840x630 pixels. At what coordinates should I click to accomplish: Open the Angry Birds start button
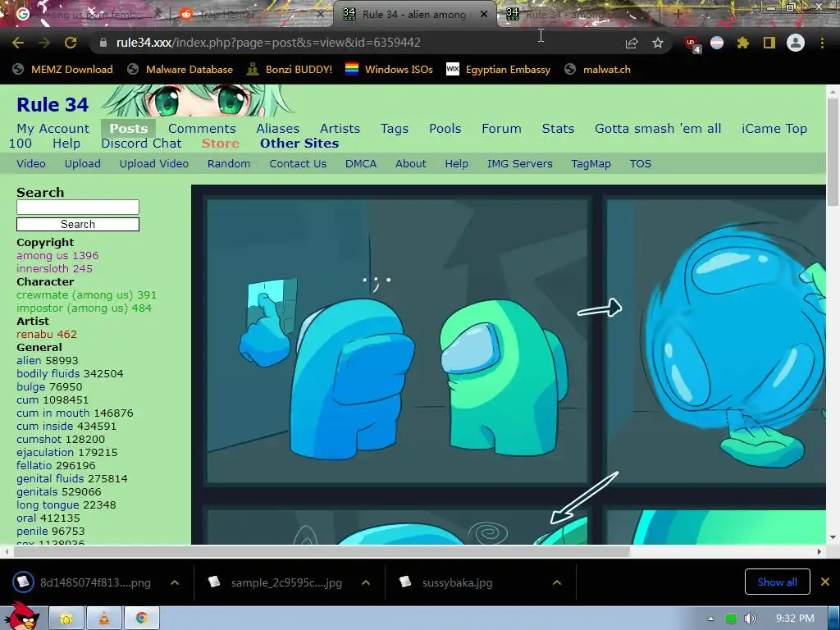(21, 617)
